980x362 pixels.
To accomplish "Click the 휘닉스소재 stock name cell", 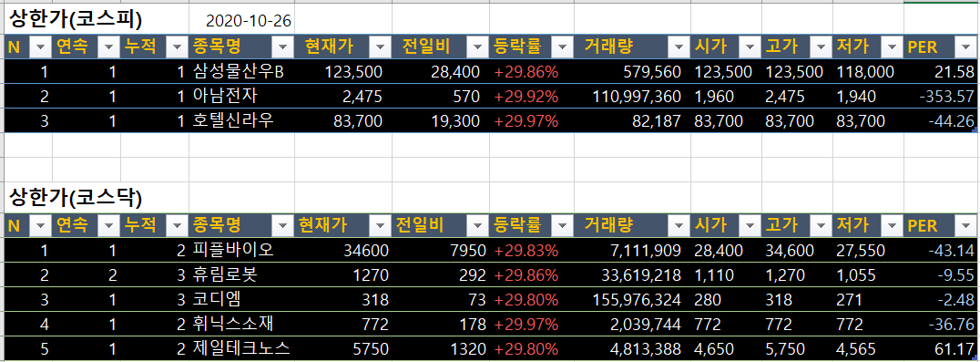I will tap(242, 324).
